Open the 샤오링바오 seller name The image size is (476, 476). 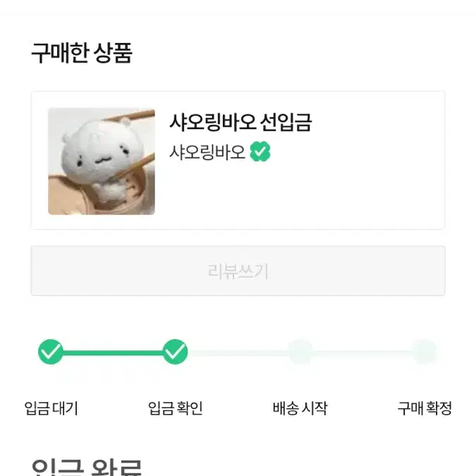[x=207, y=152]
